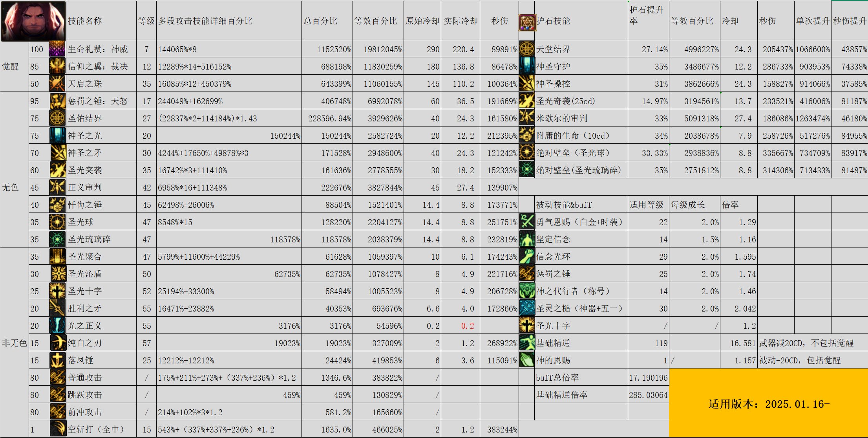Click the 圣光奇袭(25cd) talisman icon
The height and width of the screenshot is (438, 868).
[527, 101]
